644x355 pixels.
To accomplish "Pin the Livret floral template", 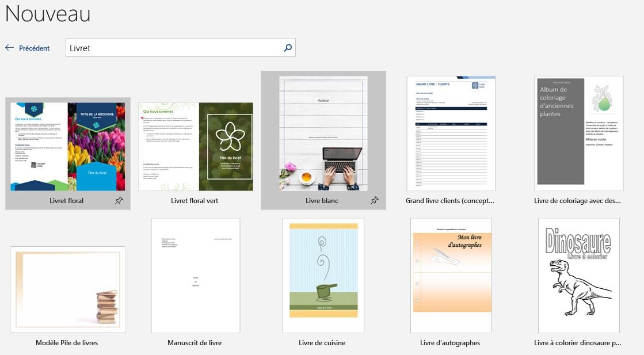I will [119, 201].
